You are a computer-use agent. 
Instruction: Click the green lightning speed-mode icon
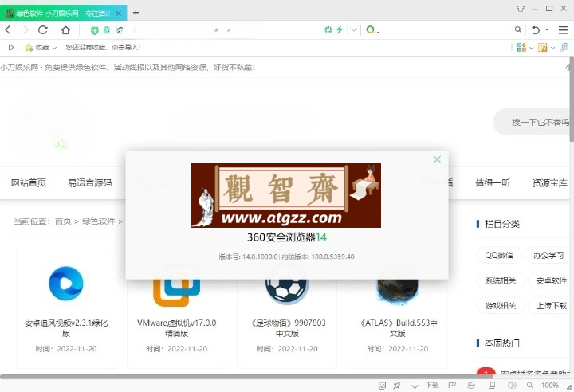(x=340, y=30)
